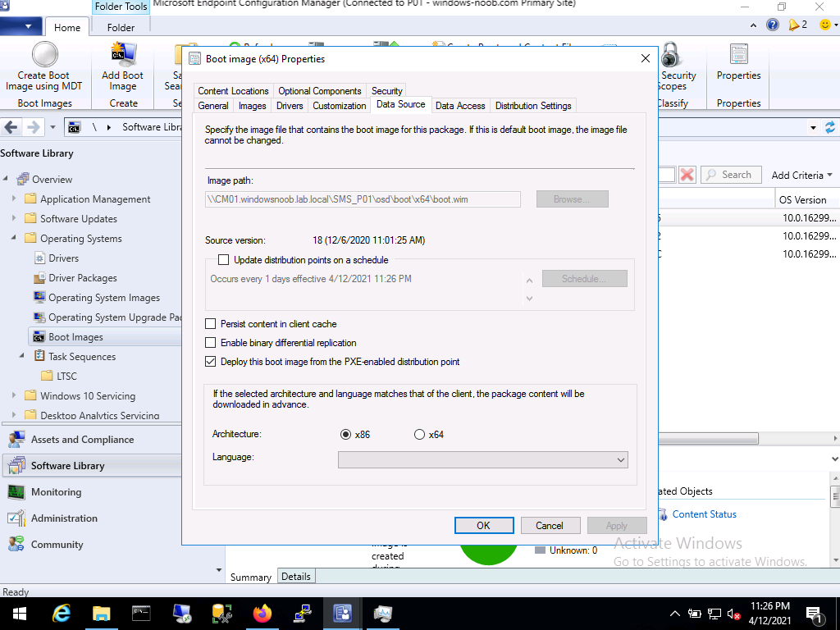The width and height of the screenshot is (840, 630).
Task: Open the Language dropdown
Action: pyautogui.click(x=482, y=459)
